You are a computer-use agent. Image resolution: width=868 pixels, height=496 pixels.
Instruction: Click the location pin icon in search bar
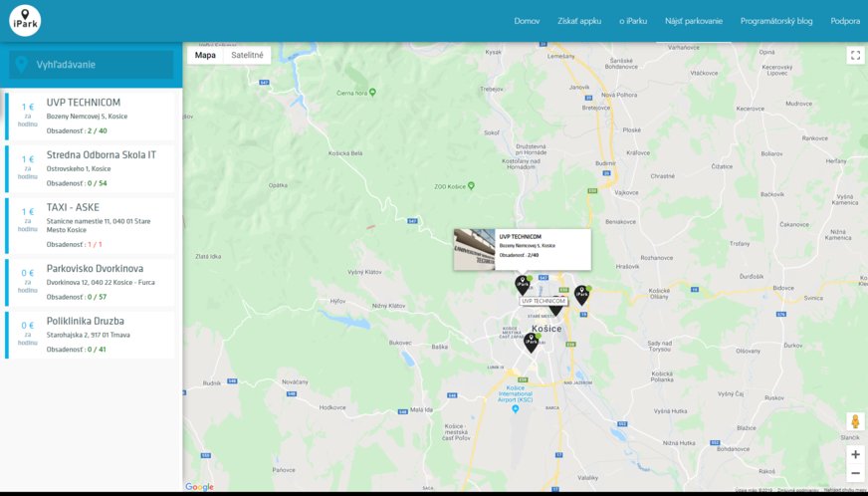coord(22,65)
